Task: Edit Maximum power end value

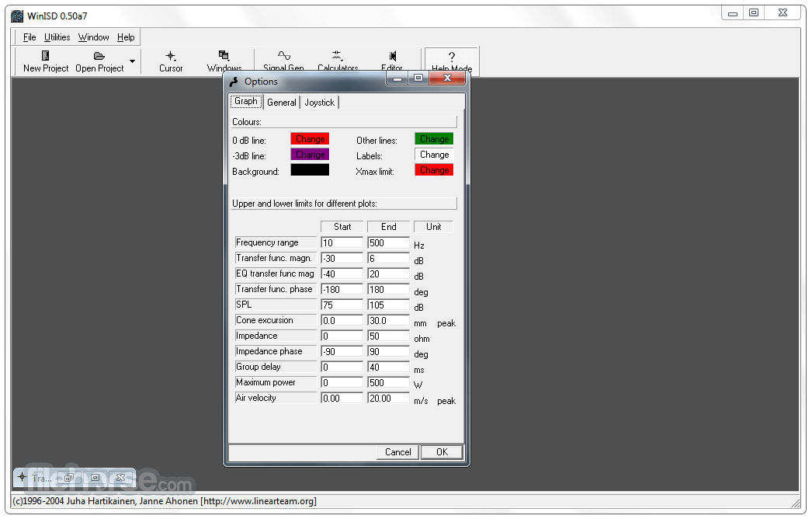Action: (x=388, y=382)
